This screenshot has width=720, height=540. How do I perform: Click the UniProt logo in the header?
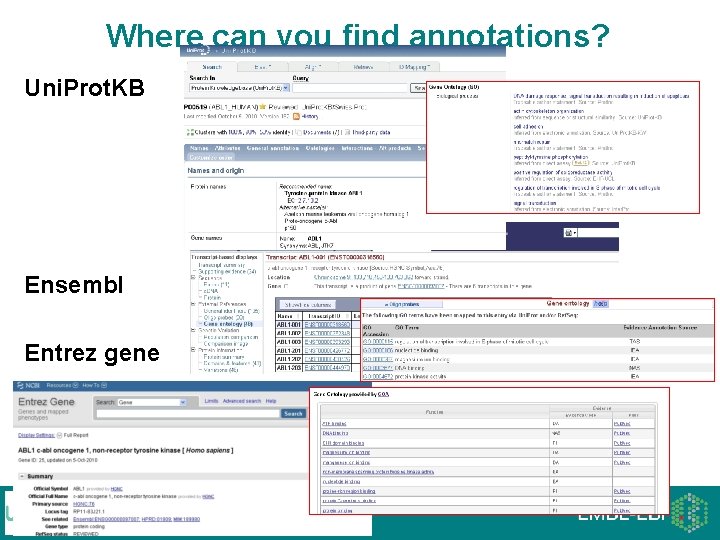point(197,51)
